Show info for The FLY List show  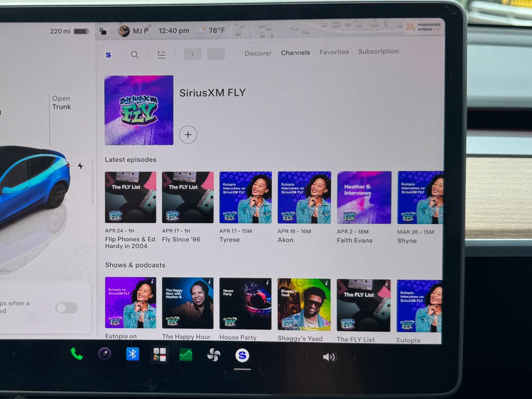pyautogui.click(x=387, y=284)
